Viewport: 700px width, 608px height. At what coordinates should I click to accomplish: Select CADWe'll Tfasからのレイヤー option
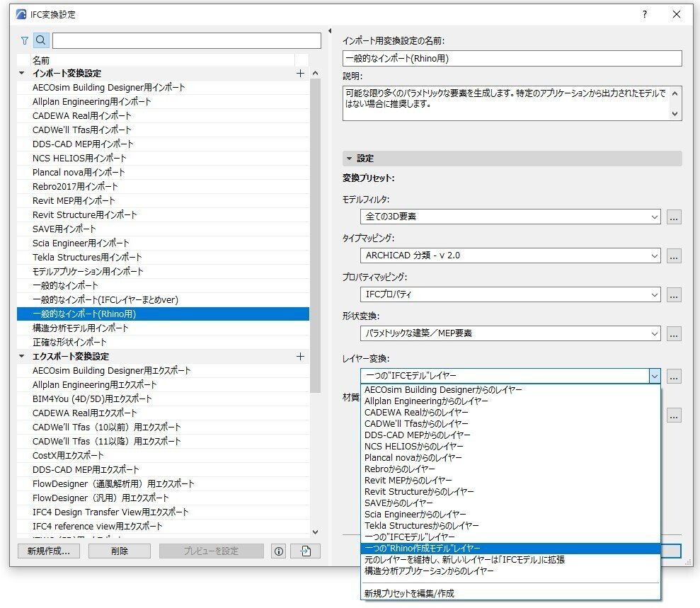pyautogui.click(x=510, y=424)
